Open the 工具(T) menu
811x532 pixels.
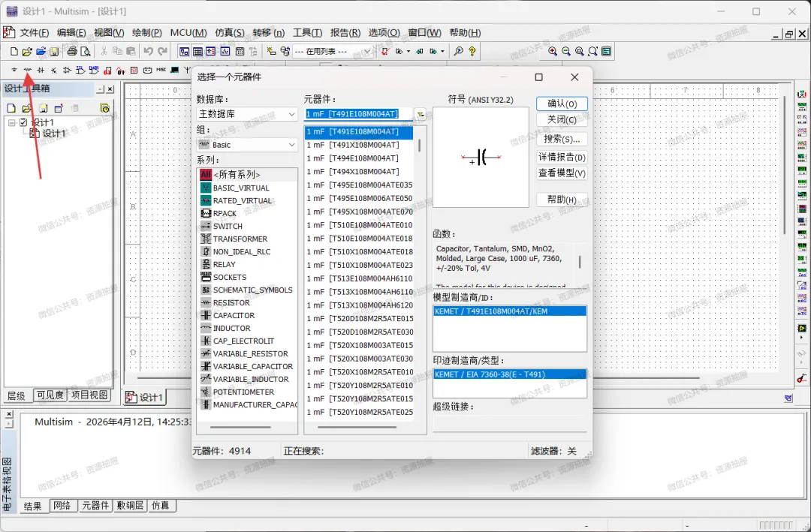(307, 32)
